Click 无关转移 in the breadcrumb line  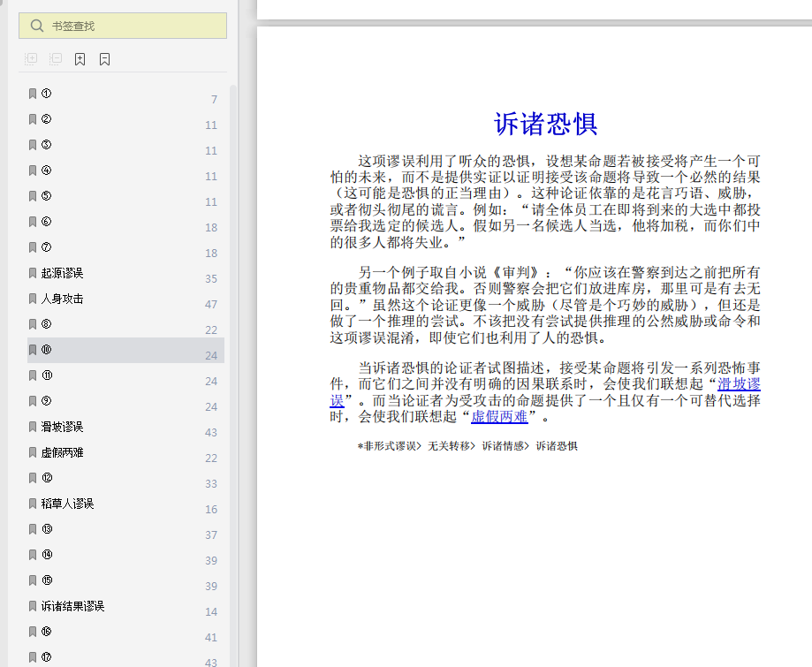449,446
